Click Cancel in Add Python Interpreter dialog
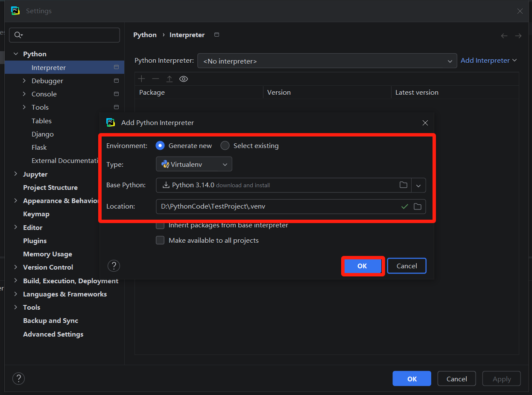 pos(406,266)
